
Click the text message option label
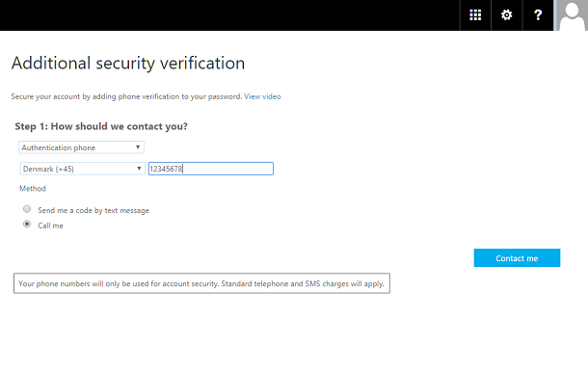(94, 210)
